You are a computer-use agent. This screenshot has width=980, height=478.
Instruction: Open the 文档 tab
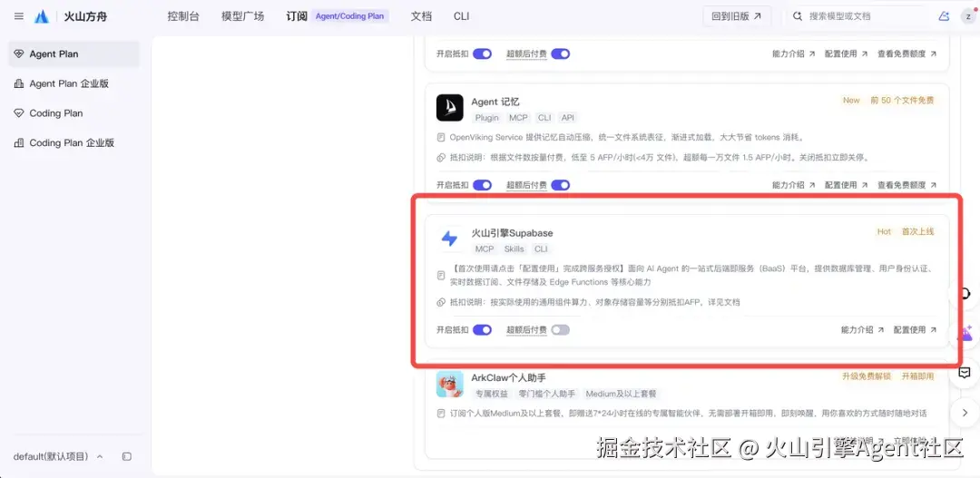(421, 16)
